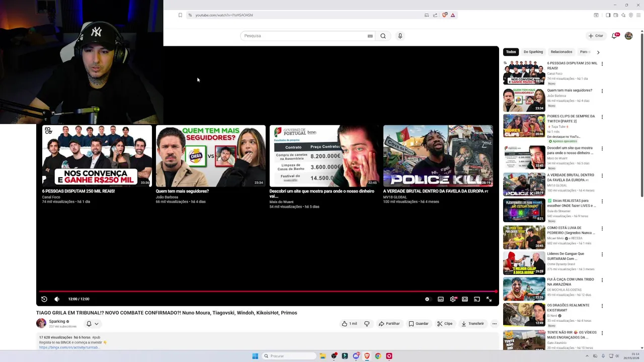Open endscreen video 'A VERDADE BRUTAL DENTRO DA FAVELA'

438,156
